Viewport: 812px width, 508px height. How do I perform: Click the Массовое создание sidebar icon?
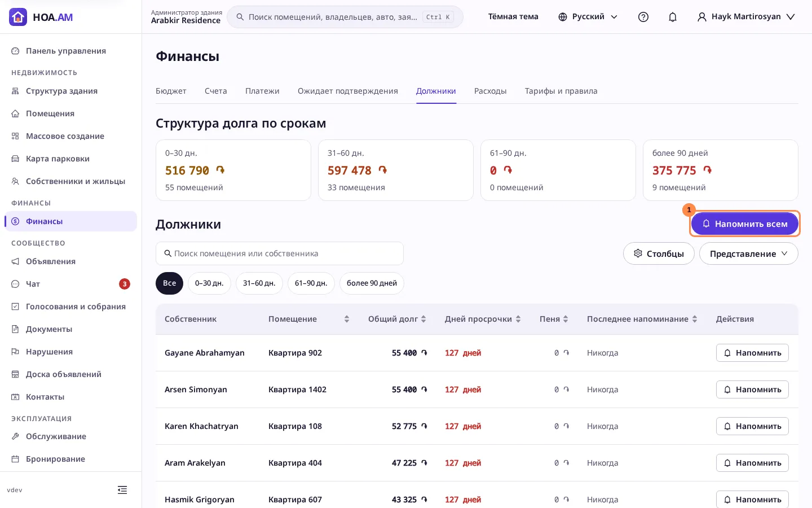pyautogui.click(x=15, y=136)
